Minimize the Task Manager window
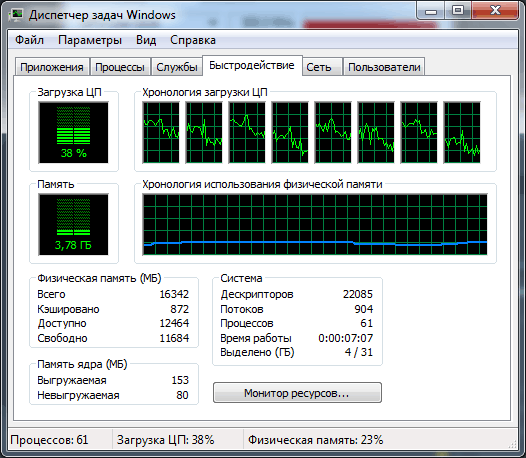Screen dimensions: 526x458 [x=431, y=11]
